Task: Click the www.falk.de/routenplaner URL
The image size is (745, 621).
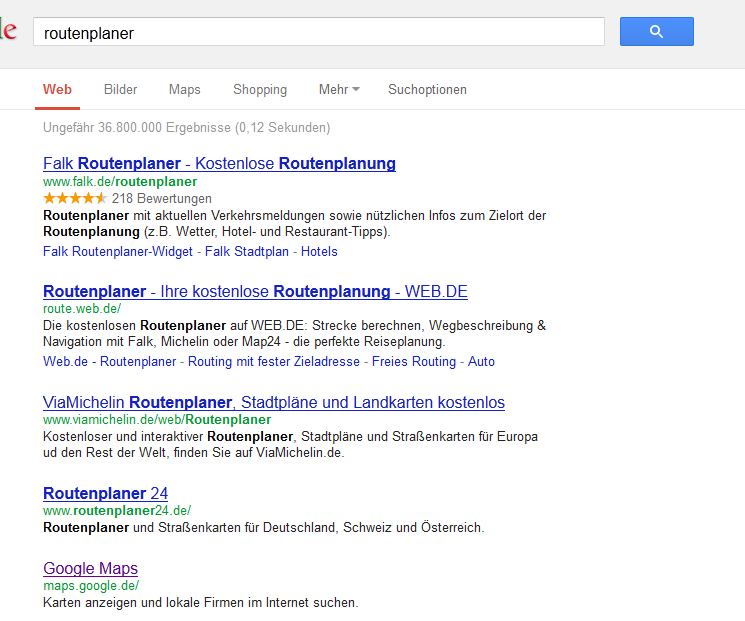Action: point(120,182)
